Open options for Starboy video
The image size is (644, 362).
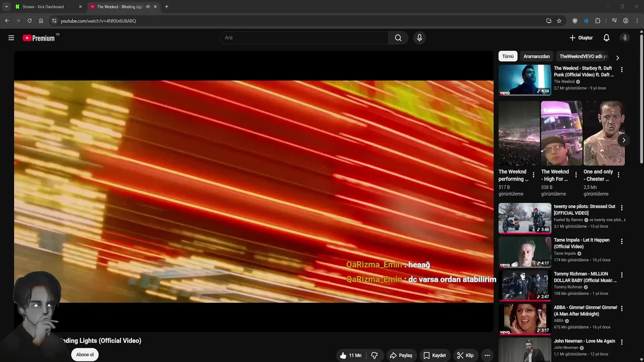(x=622, y=70)
